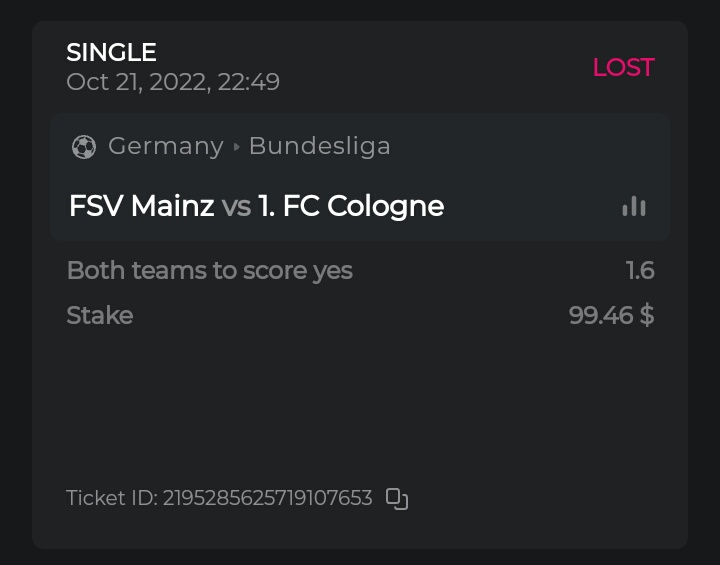Click the Ticket ID label
The width and height of the screenshot is (720, 565).
111,498
